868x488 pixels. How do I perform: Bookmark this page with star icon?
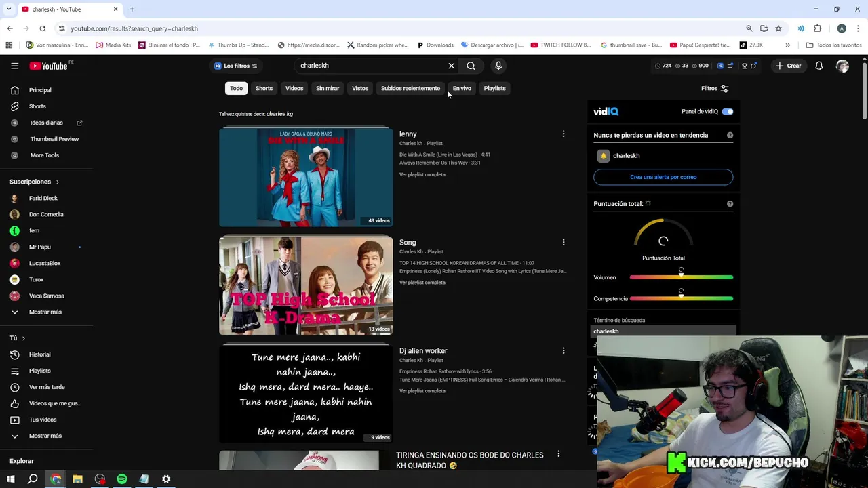[778, 28]
